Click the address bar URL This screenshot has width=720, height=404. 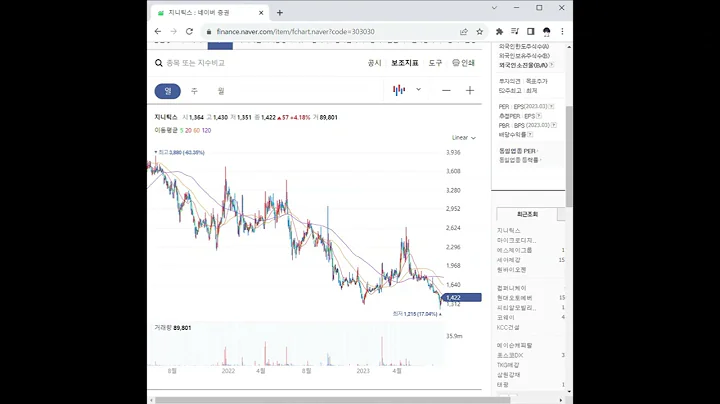pos(295,32)
